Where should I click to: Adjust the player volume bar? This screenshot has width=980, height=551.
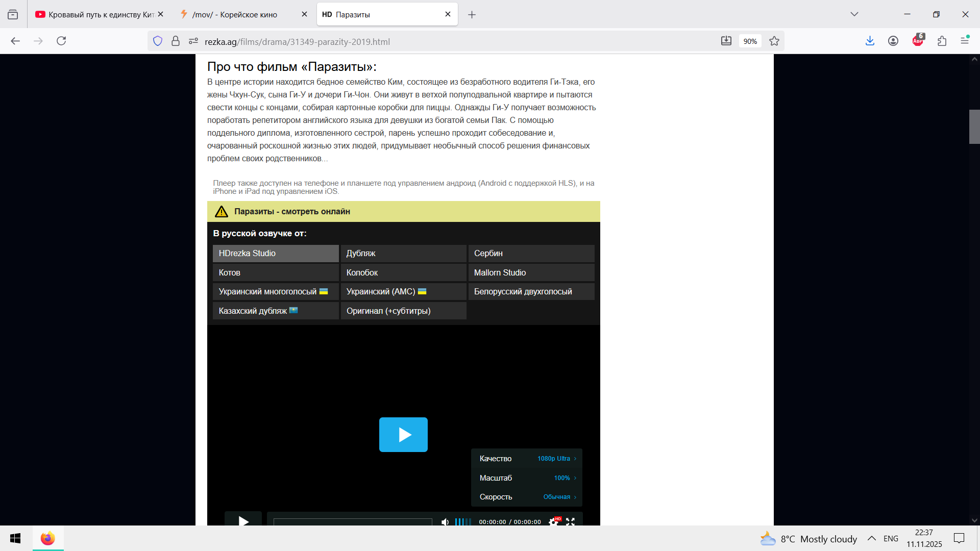point(463,522)
